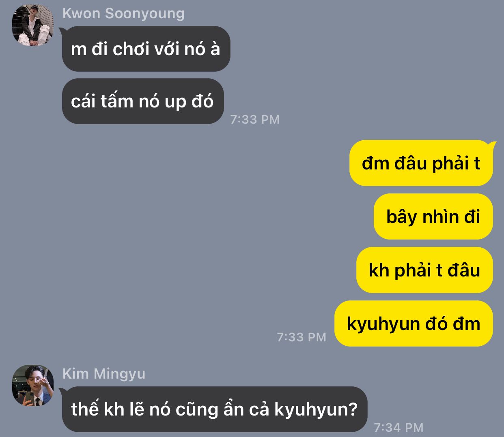Tap the 7:34 PM timestamp
This screenshot has height=437, width=504.
[398, 427]
